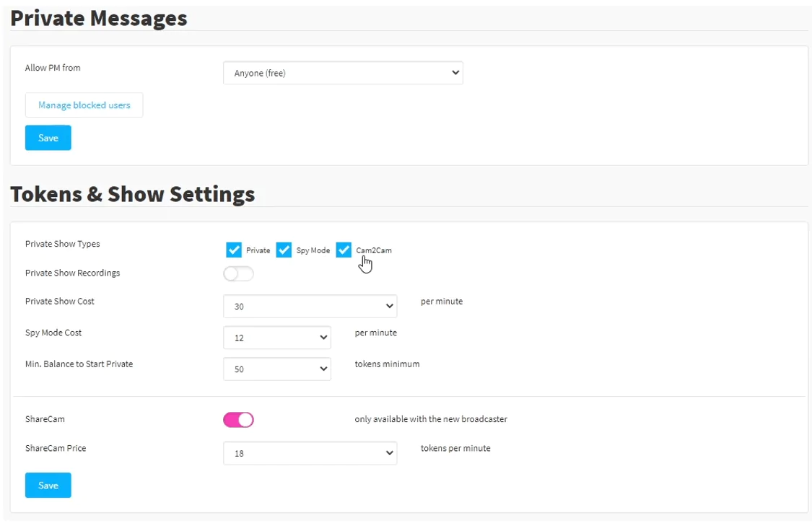Click the Tokens & Show Settings heading
Viewport: 812px width, 523px height.
point(133,194)
